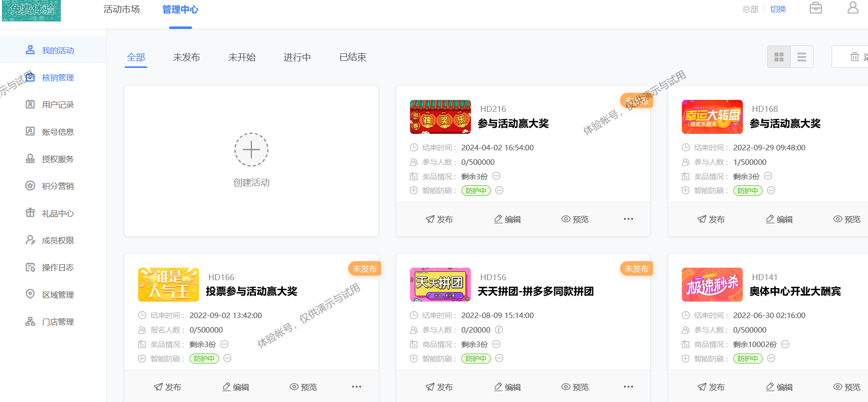The height and width of the screenshot is (402, 868).
Task: Switch to grid card view
Action: [x=779, y=57]
